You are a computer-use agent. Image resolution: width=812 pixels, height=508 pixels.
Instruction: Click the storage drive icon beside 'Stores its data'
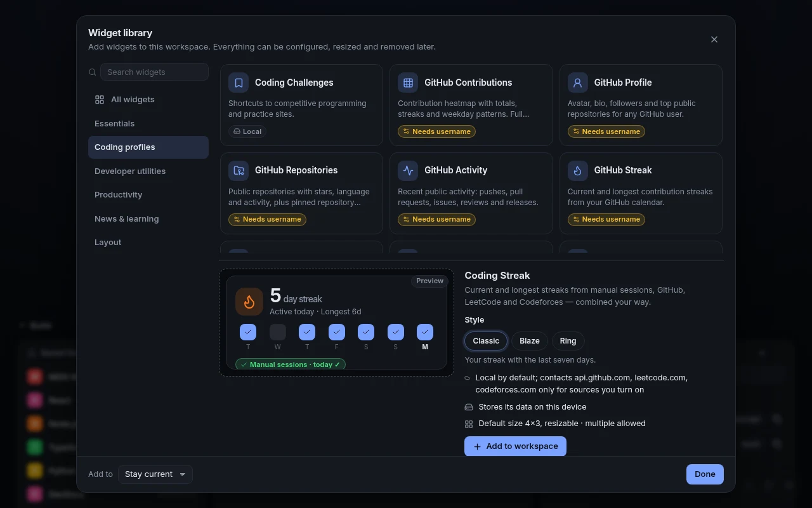469,407
